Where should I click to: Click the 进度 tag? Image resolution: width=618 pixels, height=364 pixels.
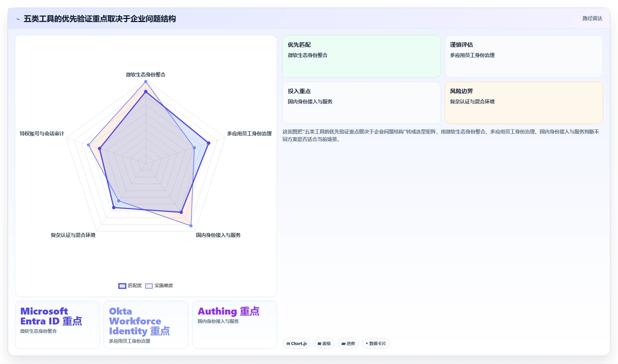click(x=348, y=343)
